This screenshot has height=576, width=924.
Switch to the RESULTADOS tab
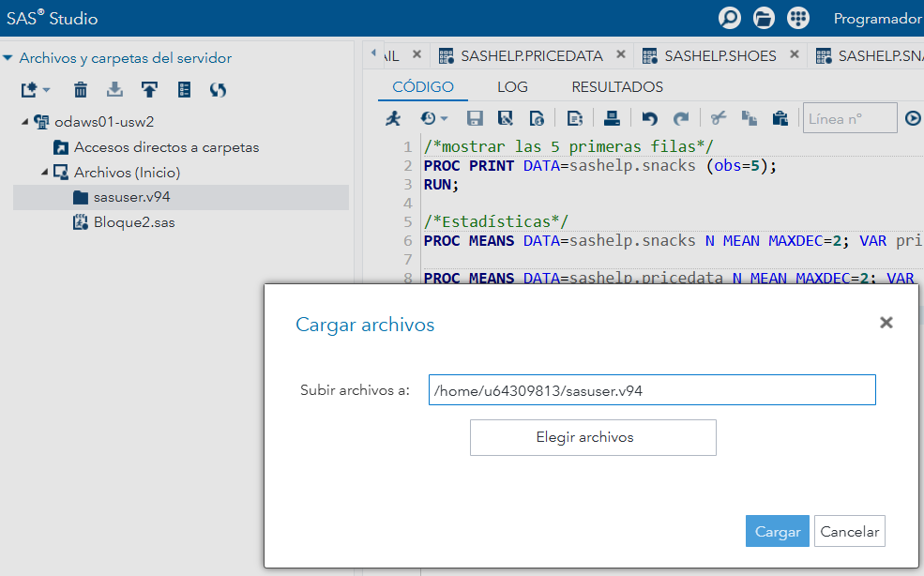[x=617, y=86]
